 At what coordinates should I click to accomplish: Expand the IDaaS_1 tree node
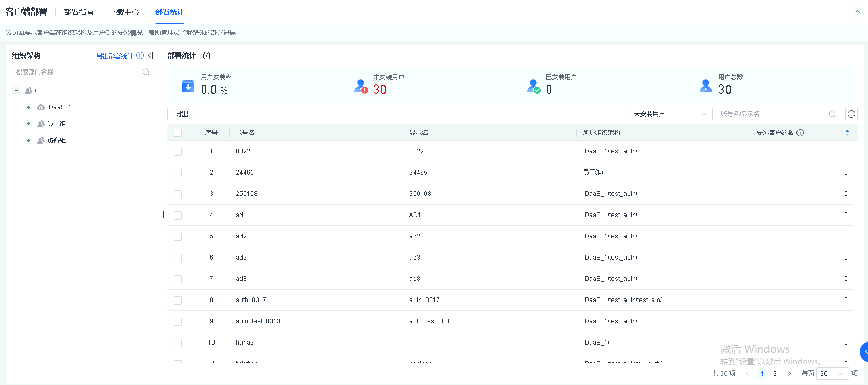29,107
